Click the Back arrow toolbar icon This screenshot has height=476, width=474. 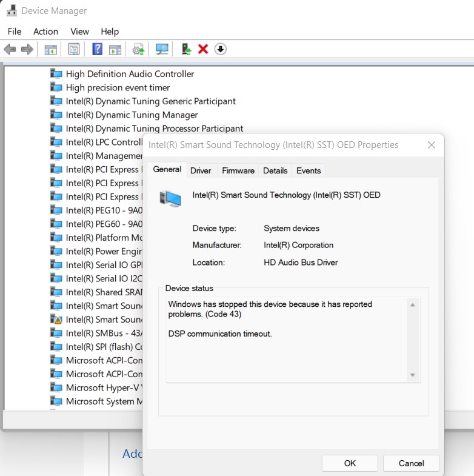[x=10, y=49]
